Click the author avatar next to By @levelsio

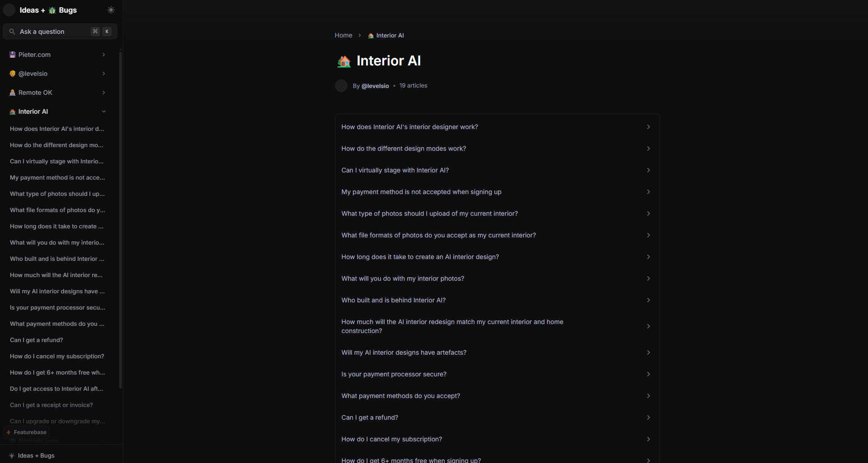pyautogui.click(x=341, y=86)
